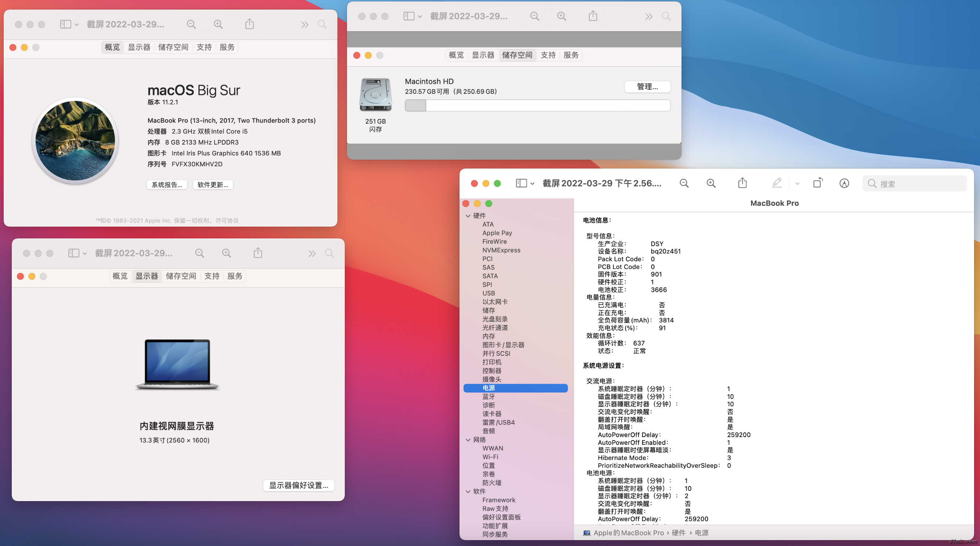This screenshot has height=546, width=980.
Task: Click the rotate icon in the Preview toolbar
Action: (818, 183)
